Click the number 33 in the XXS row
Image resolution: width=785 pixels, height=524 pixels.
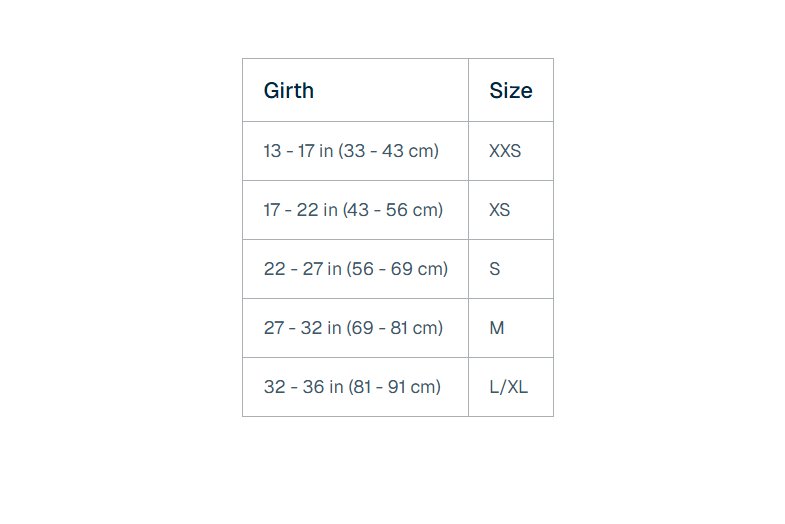(x=355, y=151)
